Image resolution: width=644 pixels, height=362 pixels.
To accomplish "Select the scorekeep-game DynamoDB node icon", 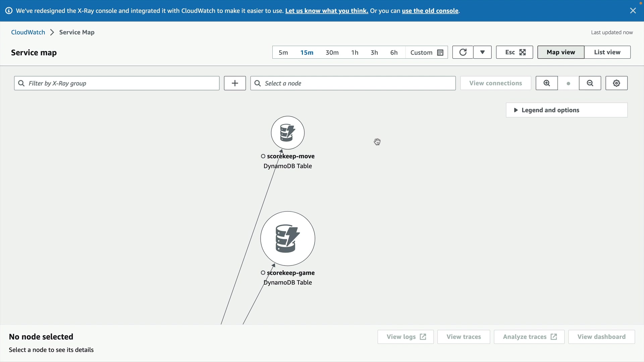I will (x=287, y=238).
